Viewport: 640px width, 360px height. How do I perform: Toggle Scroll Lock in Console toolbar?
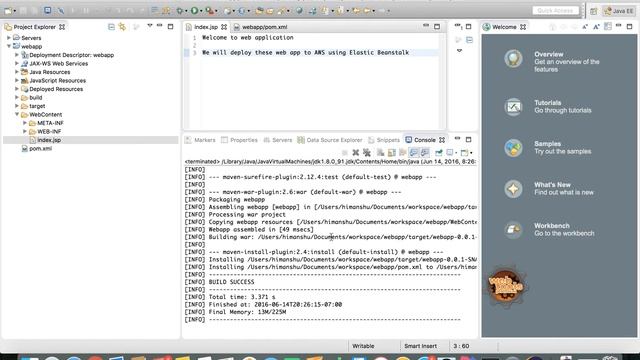coord(391,153)
